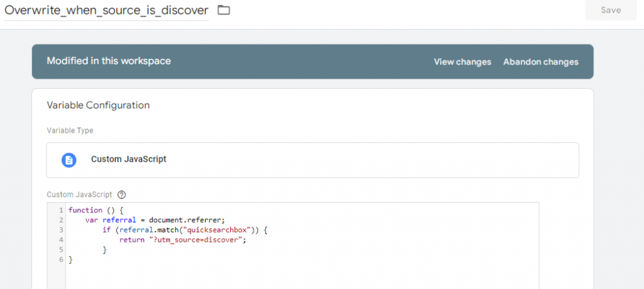Click Abandon changes in the banner
Image resolution: width=644 pixels, height=289 pixels.
click(540, 62)
